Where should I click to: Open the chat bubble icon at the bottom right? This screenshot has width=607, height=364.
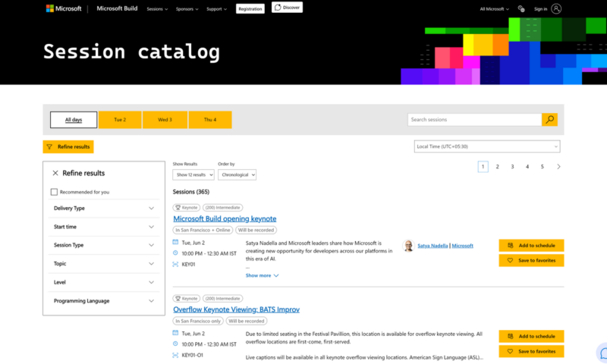[602, 353]
